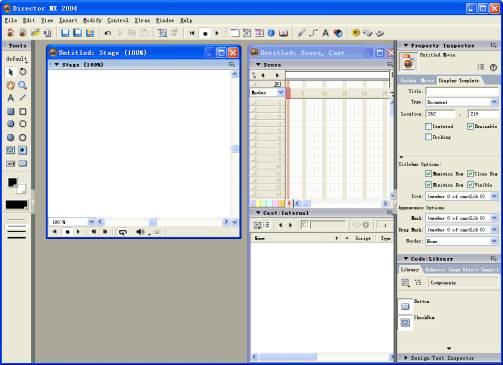Viewport: 503px width, 365px height.
Task: Expand the Design:Text Inspector panel
Action: 406,358
